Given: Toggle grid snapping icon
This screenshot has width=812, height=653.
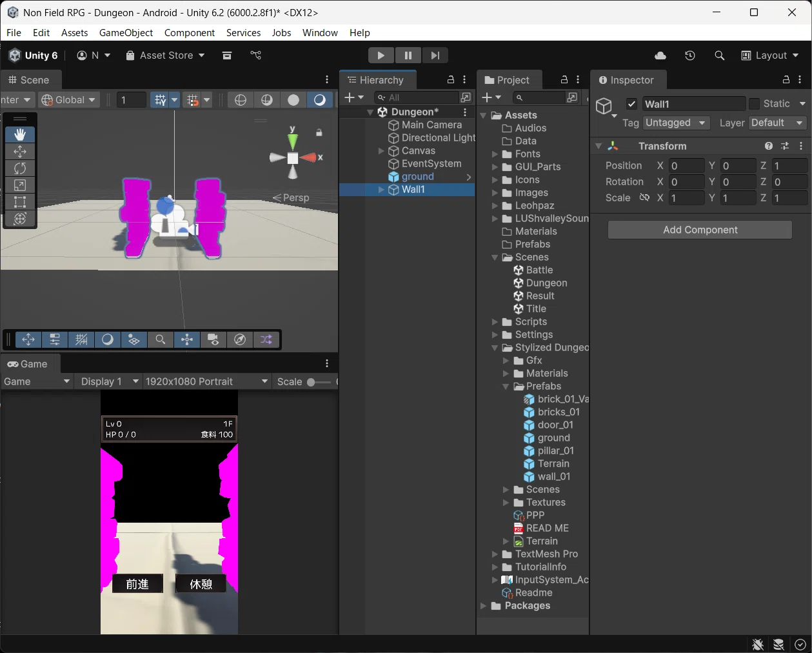Looking at the screenshot, I should tap(192, 100).
